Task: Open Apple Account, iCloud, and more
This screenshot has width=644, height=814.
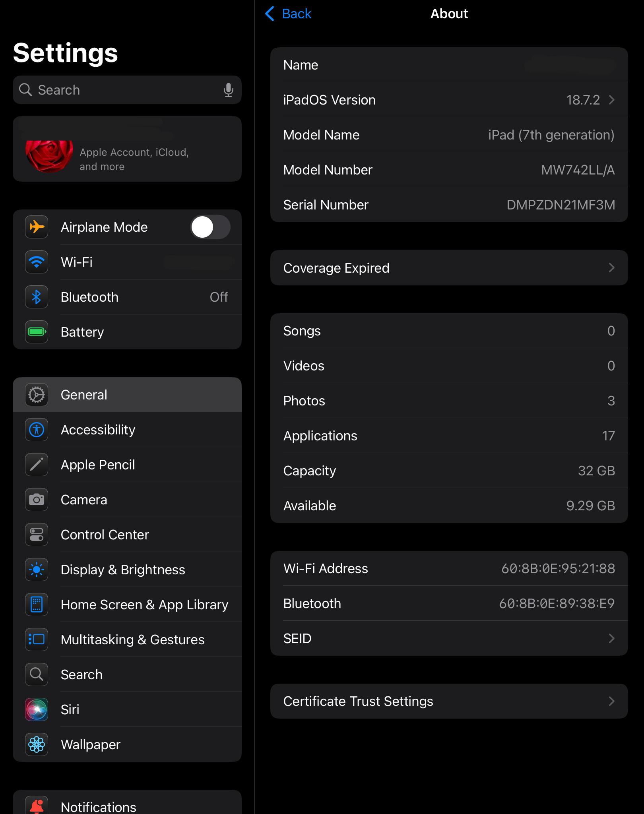Action: pyautogui.click(x=127, y=149)
